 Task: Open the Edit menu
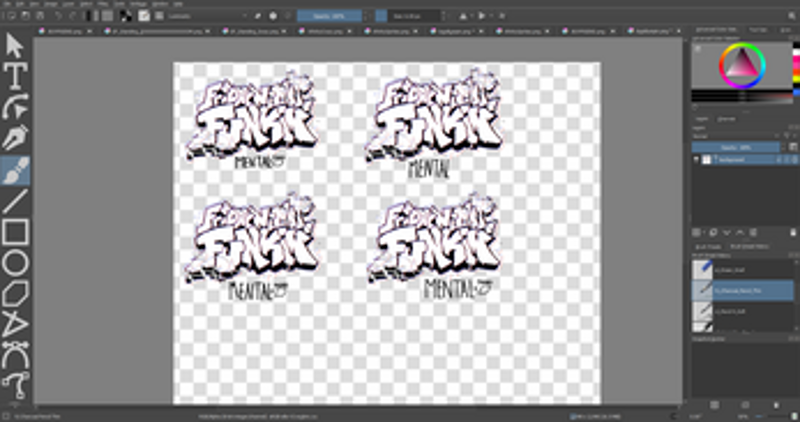click(19, 4)
